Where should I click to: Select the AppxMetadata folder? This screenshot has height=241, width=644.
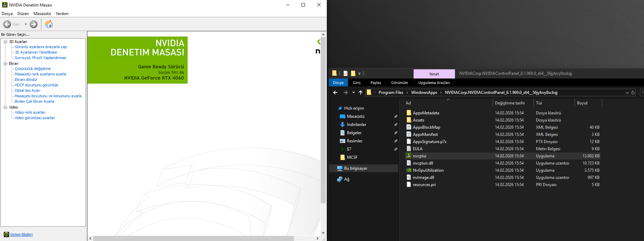point(426,113)
